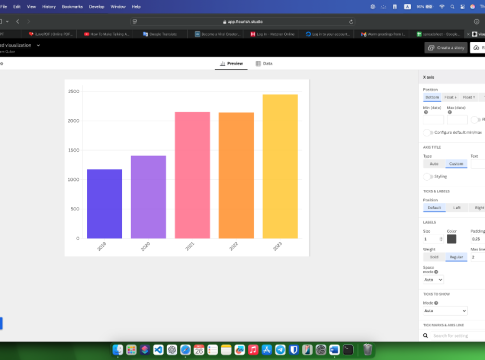Toggle the switch beside Max (data) field
The width and height of the screenshot is (485, 360).
(x=475, y=120)
